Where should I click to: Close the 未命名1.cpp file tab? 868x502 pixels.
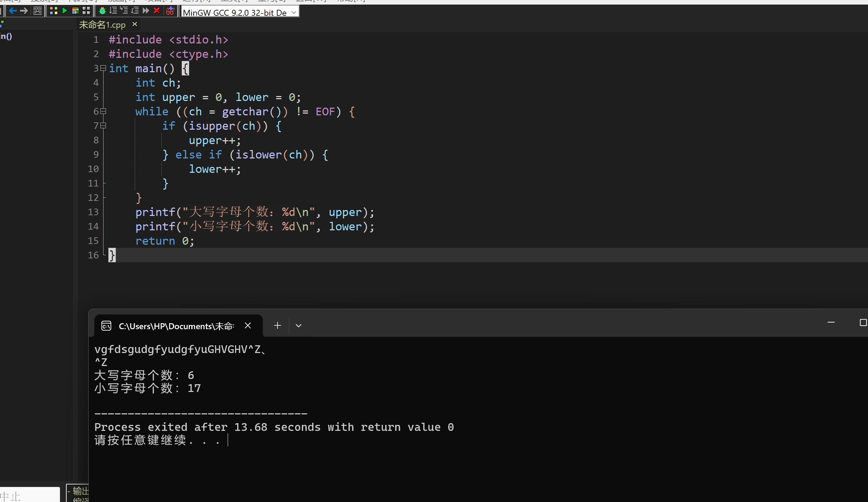(135, 24)
